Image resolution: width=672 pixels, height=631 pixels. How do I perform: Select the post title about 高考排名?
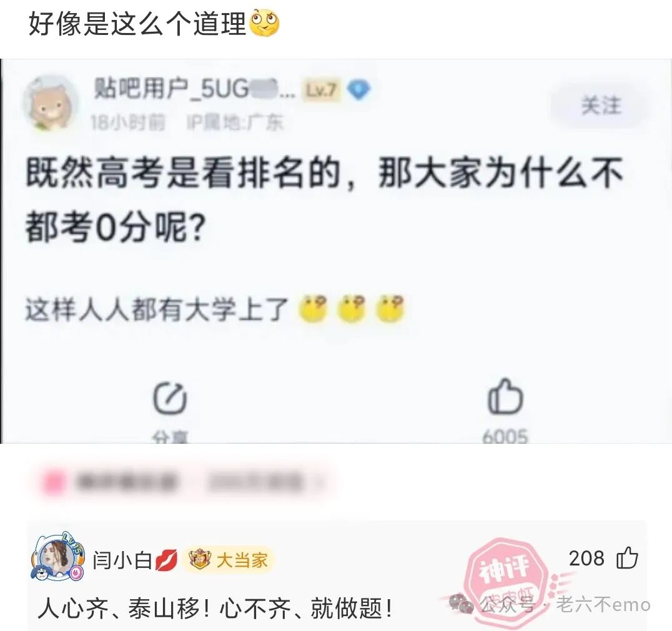(324, 200)
